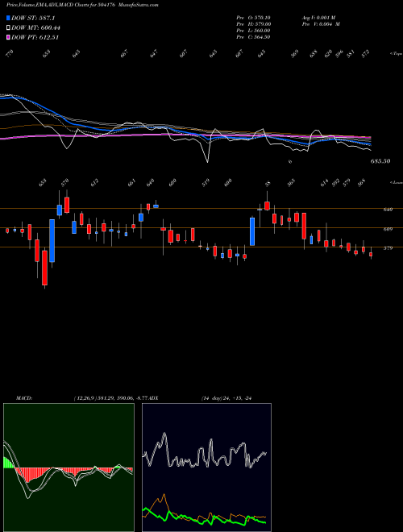The height and width of the screenshot is (532, 403).
Task: Select the 'Pre L: 560.00' low value
Action: click(x=253, y=31)
